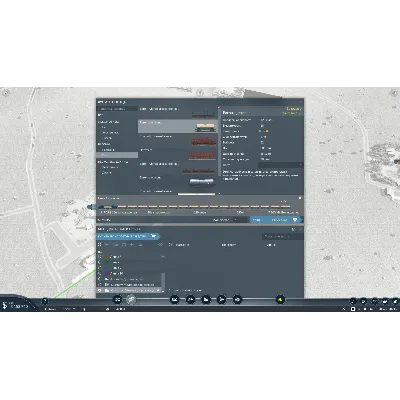The width and height of the screenshot is (400, 400).
Task: Toggle the checkbox beneath the empty vehicle list
Action: 170,290
